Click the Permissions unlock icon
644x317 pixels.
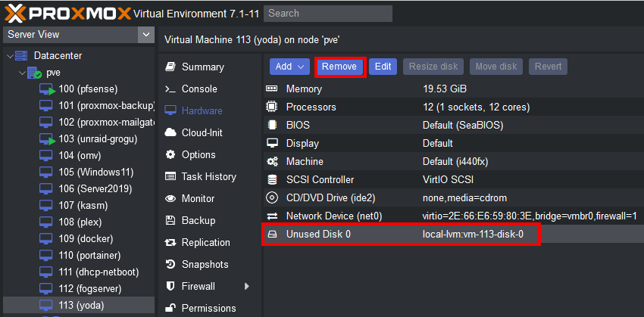[170, 308]
